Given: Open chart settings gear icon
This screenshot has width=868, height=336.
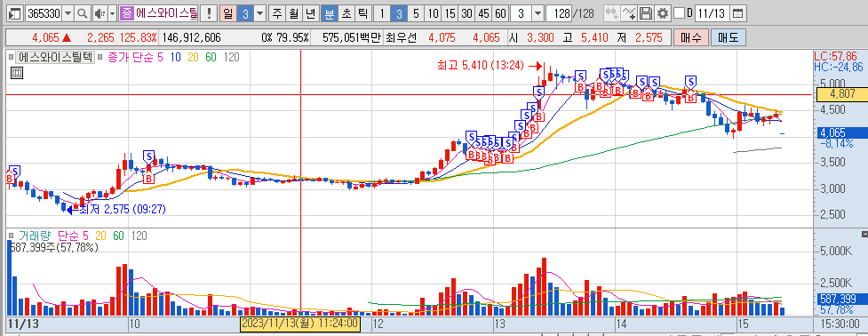Looking at the screenshot, I should [663, 13].
